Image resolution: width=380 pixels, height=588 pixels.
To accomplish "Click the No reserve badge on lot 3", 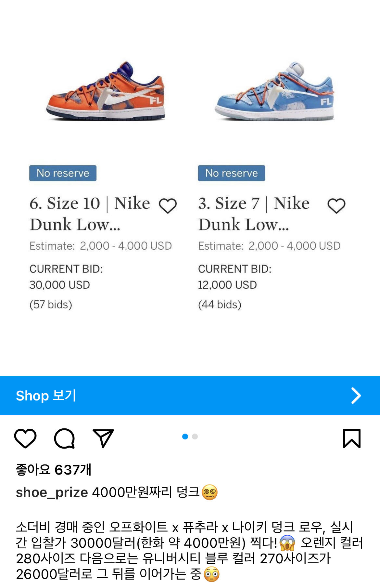I will [232, 173].
